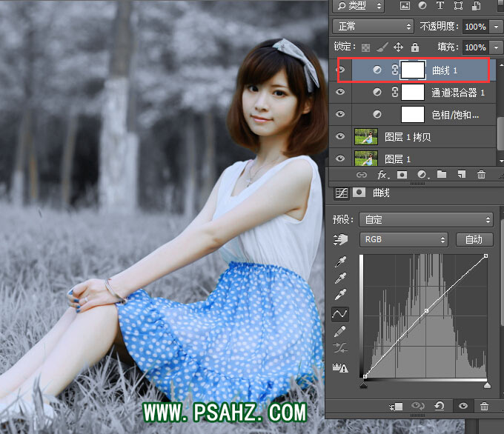
Task: Click the white point slider under the curve
Action: pos(487,385)
